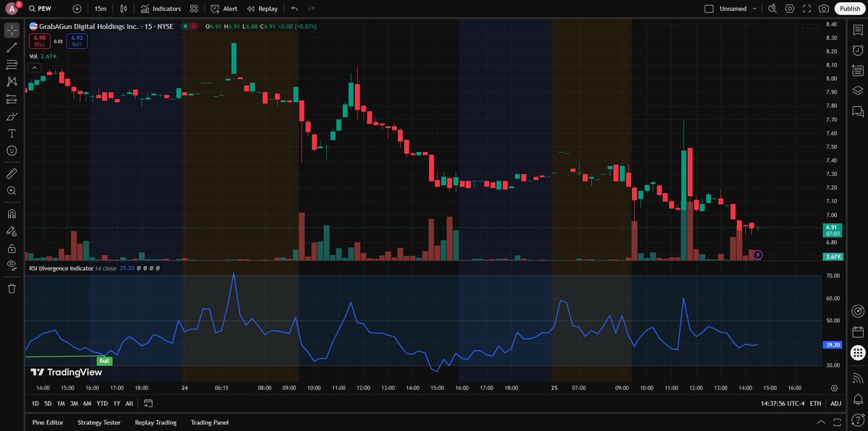The width and height of the screenshot is (868, 431).
Task: Toggle lock all drawing tools
Action: (x=12, y=248)
